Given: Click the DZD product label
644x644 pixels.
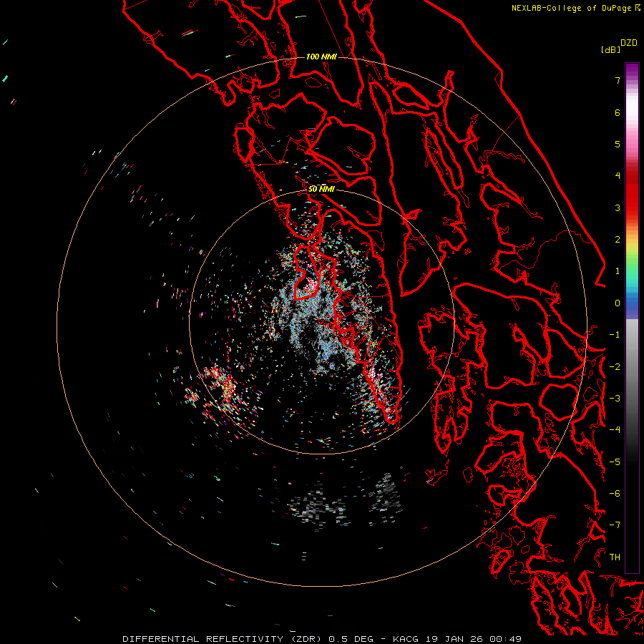Looking at the screenshot, I should tap(629, 43).
